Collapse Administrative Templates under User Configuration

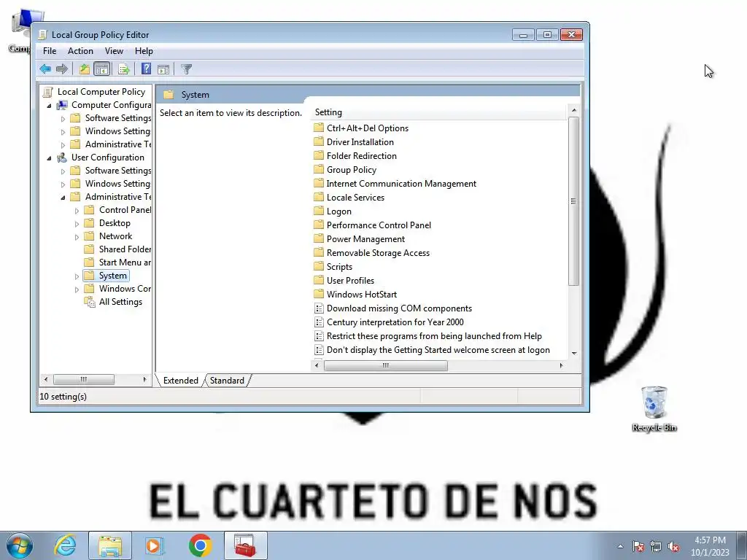coord(63,197)
